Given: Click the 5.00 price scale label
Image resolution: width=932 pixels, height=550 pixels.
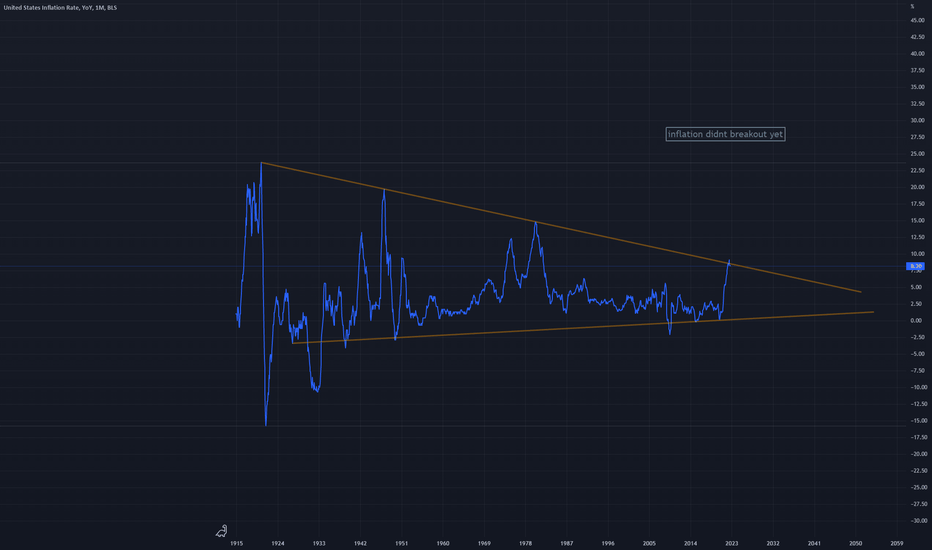Looking at the screenshot, I should coord(917,287).
